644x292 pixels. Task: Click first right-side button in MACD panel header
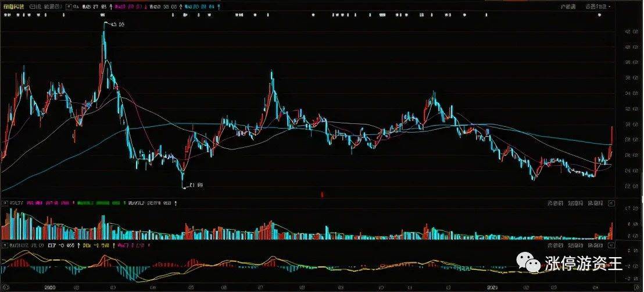[555, 245]
